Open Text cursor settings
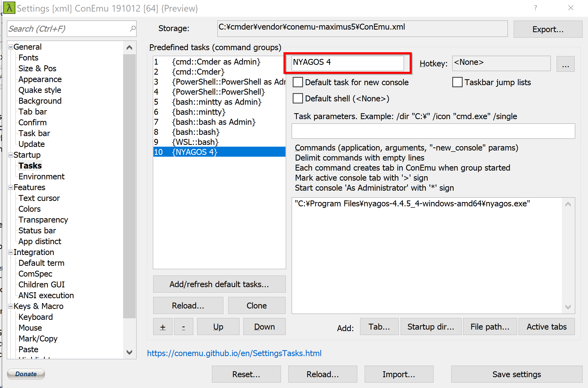Viewport: 588px width, 388px height. point(39,198)
